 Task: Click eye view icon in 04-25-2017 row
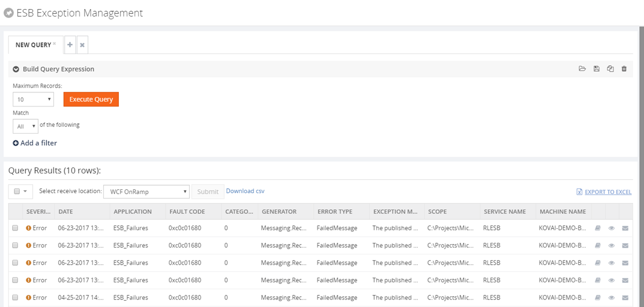[611, 297]
